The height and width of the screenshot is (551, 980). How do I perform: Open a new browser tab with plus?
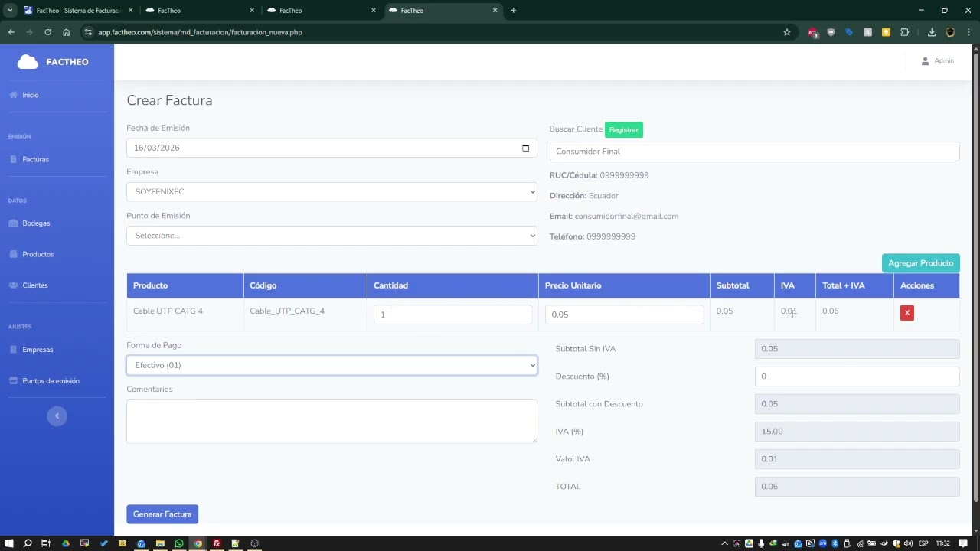[x=513, y=11]
